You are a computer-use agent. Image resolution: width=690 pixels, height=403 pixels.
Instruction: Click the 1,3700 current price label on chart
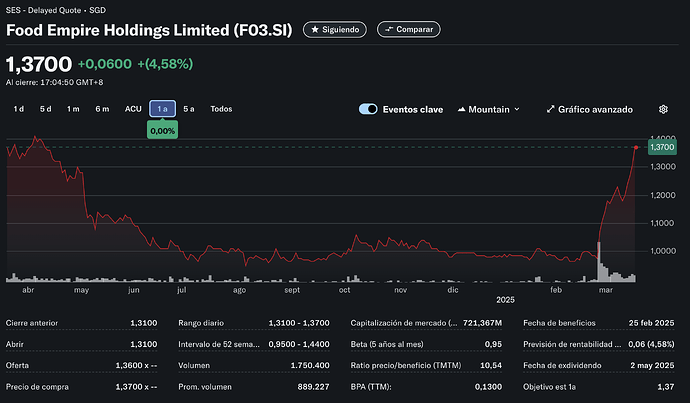(x=662, y=147)
